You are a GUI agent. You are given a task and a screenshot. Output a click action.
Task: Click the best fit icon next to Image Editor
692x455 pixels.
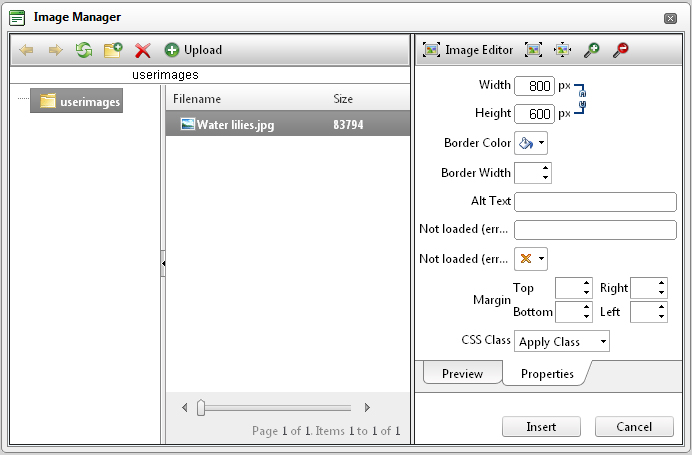click(x=533, y=50)
